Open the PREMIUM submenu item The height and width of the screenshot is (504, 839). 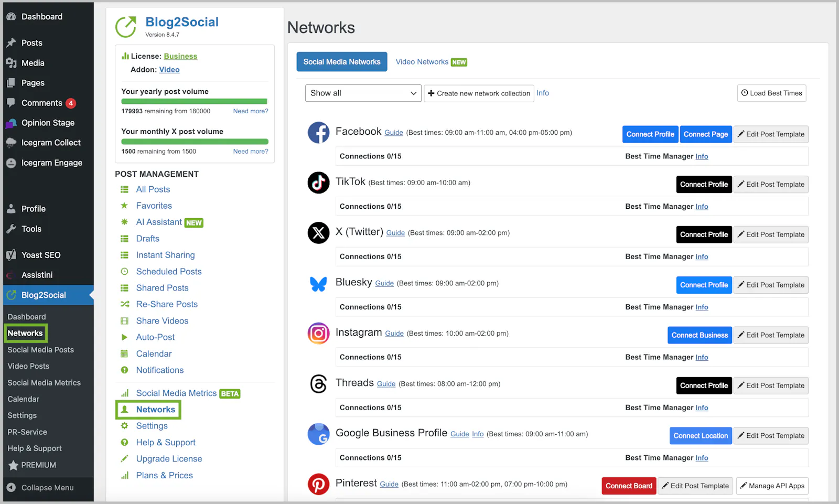point(32,465)
